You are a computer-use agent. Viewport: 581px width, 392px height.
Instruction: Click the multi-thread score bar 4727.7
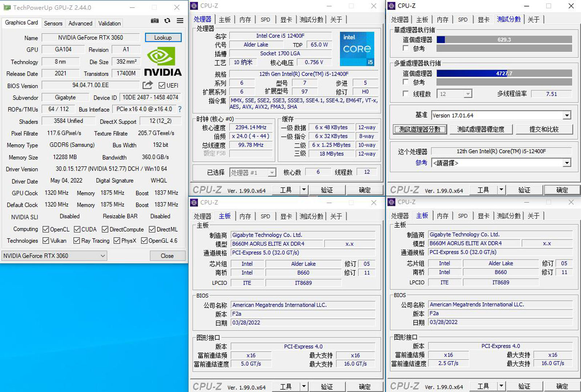pos(504,73)
